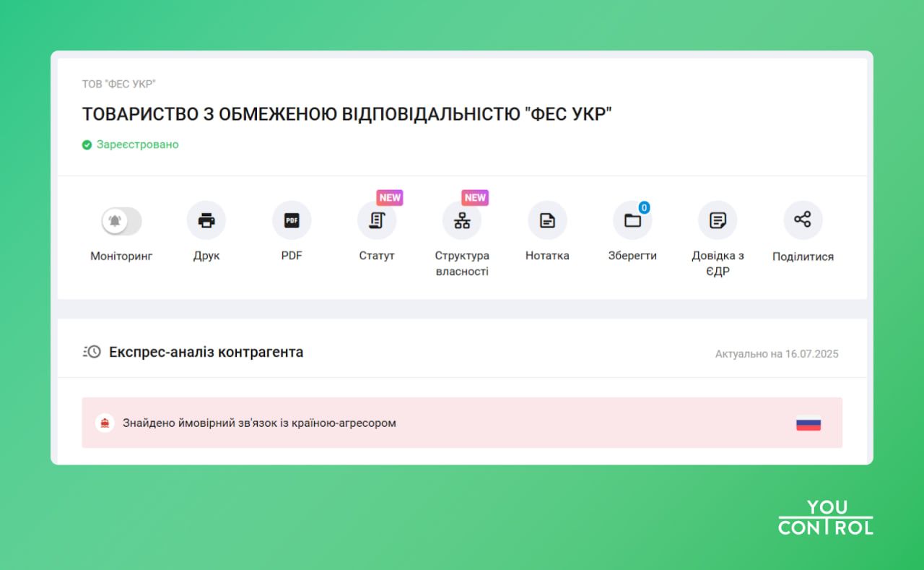This screenshot has width=924, height=570.
Task: Click the green Зареєстровано status checkmark
Action: pos(85,144)
